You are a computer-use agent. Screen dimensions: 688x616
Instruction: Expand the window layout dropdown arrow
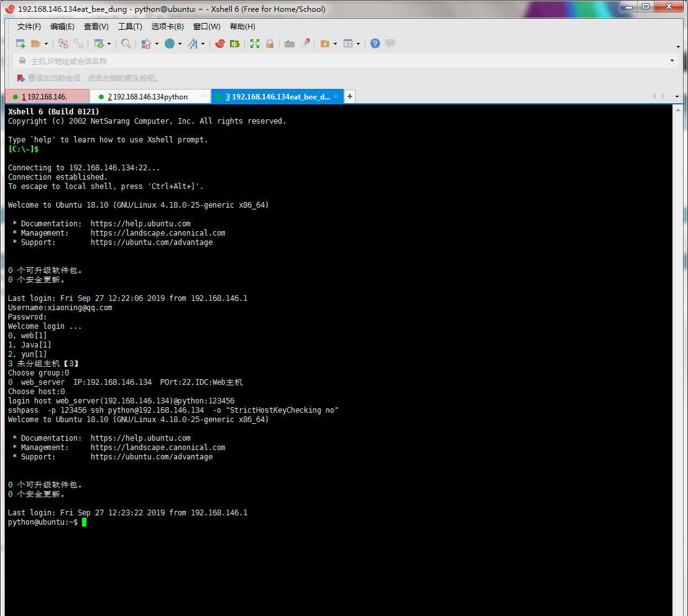tap(358, 44)
